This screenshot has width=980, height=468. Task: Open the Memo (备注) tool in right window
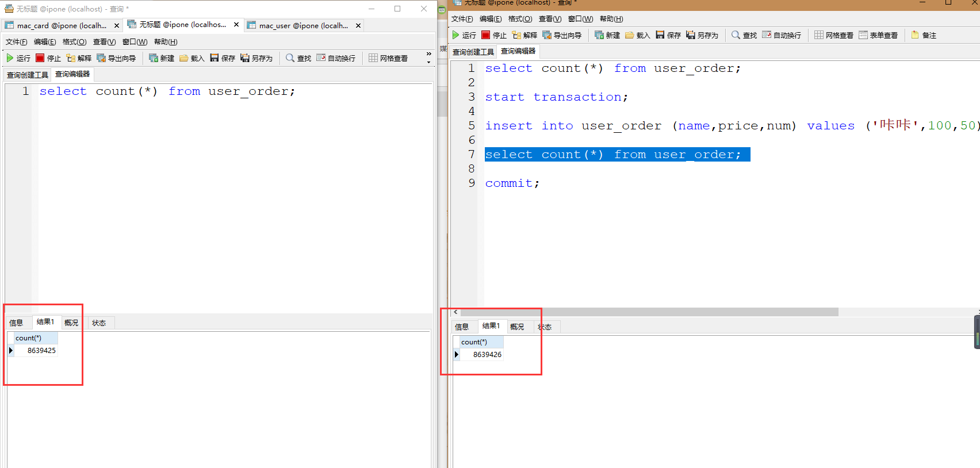pos(924,35)
